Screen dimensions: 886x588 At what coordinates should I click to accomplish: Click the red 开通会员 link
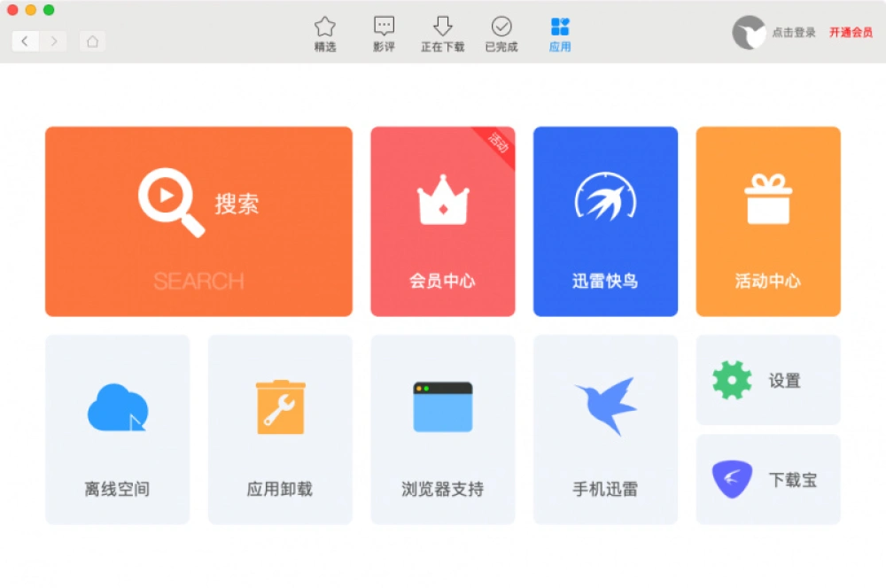tap(851, 33)
